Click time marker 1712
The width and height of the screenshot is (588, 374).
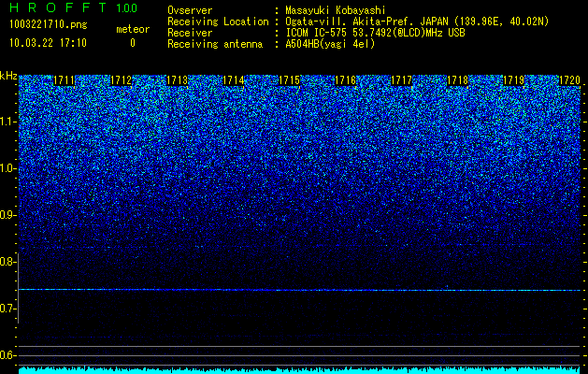tap(121, 80)
